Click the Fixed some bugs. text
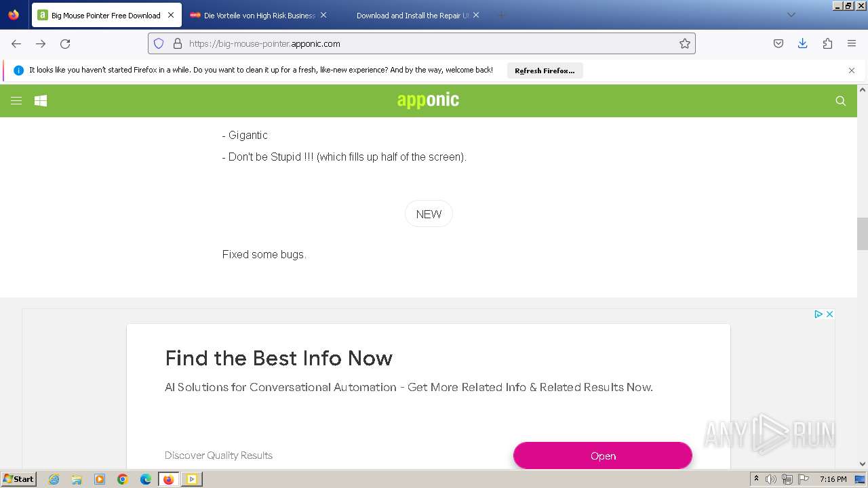This screenshot has width=868, height=488. (264, 254)
